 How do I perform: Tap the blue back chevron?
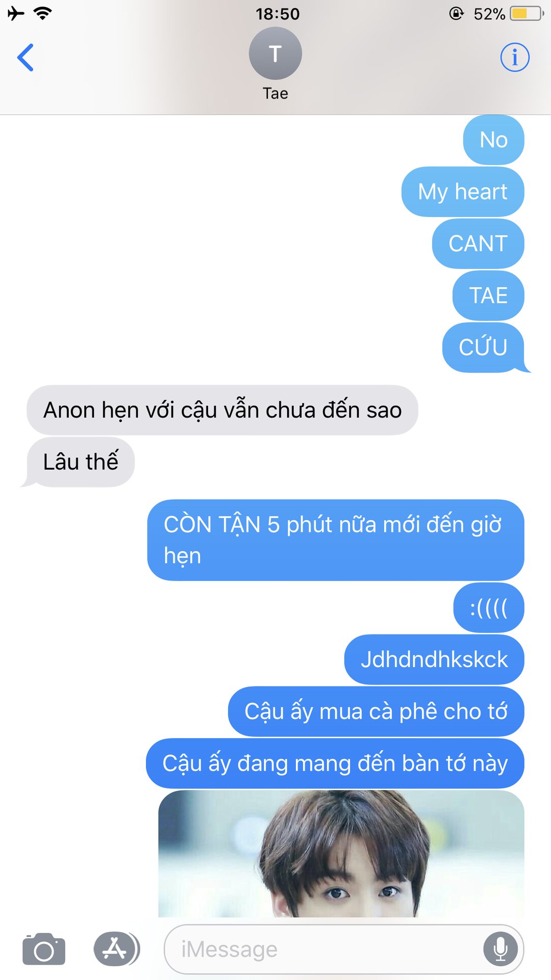point(26,57)
